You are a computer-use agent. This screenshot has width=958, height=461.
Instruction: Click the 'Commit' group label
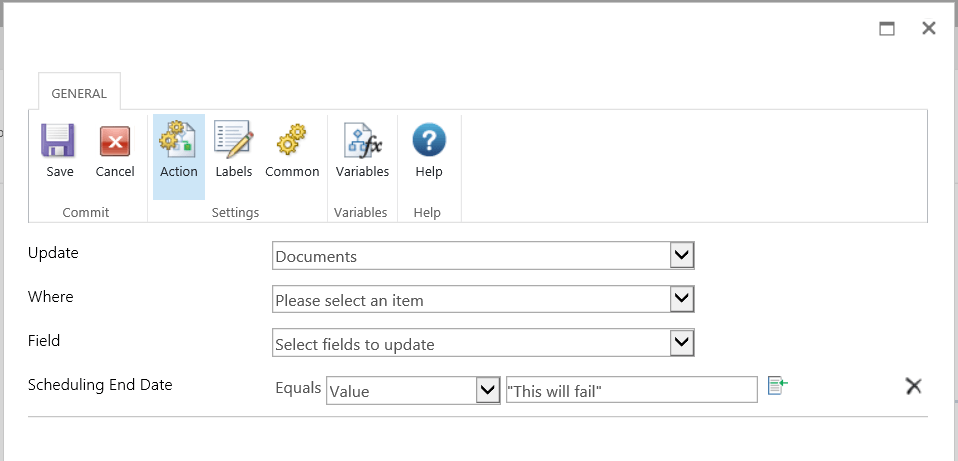(86, 212)
